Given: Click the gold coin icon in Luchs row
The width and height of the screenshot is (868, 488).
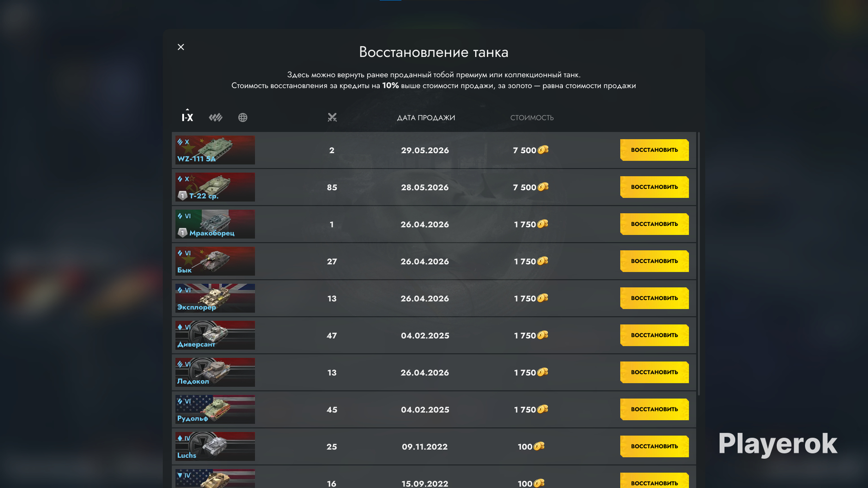Looking at the screenshot, I should coord(539,446).
